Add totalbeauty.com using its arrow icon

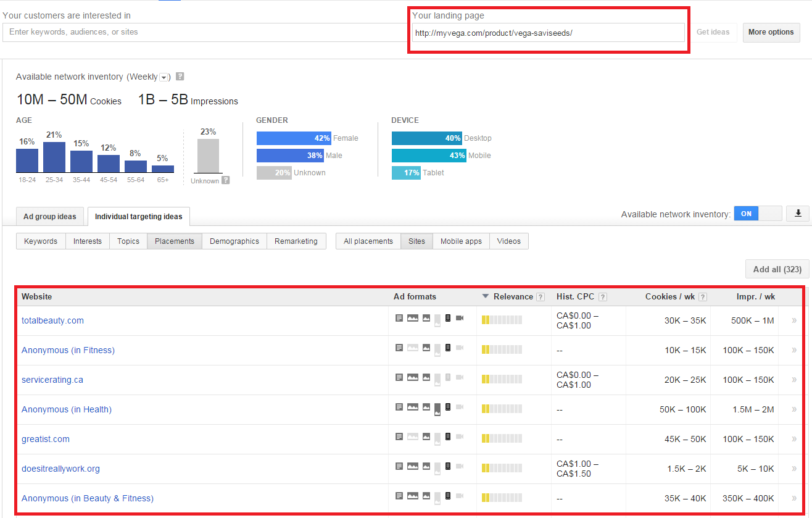click(794, 320)
